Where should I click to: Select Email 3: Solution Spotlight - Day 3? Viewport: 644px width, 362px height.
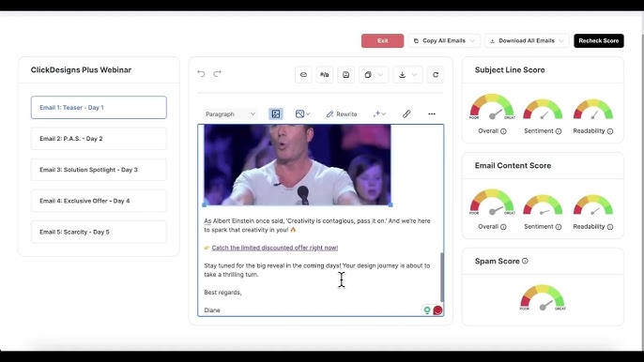[x=99, y=170]
